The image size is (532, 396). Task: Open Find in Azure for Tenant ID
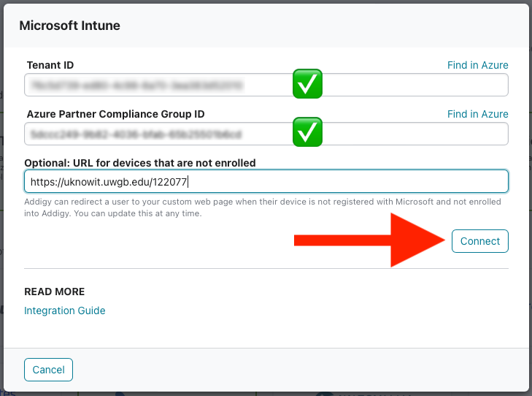[x=477, y=65]
